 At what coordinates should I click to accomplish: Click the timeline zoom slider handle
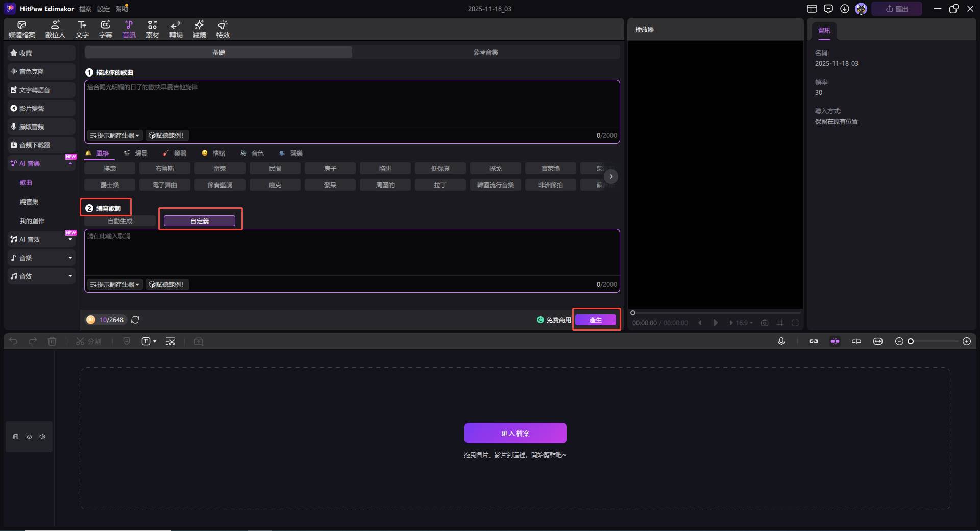pos(910,341)
